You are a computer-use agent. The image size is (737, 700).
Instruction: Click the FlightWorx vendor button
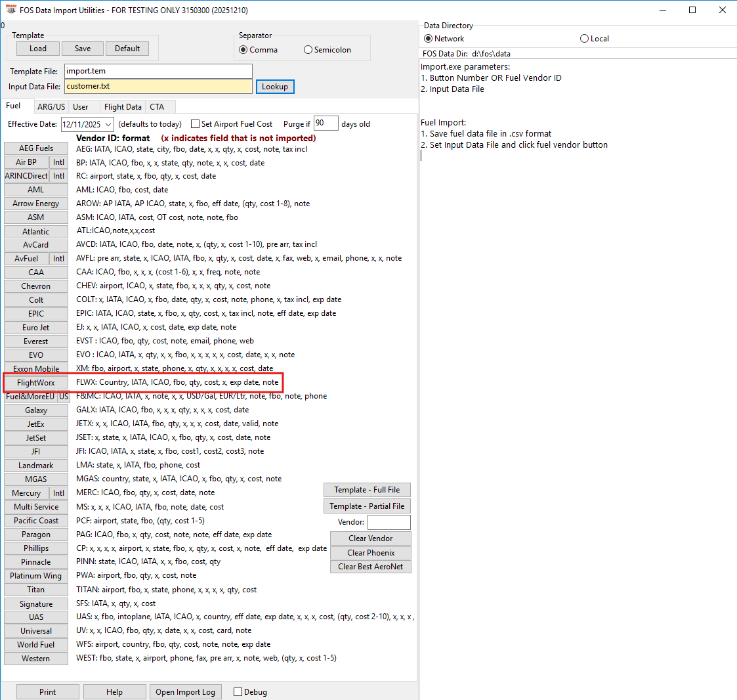(36, 383)
